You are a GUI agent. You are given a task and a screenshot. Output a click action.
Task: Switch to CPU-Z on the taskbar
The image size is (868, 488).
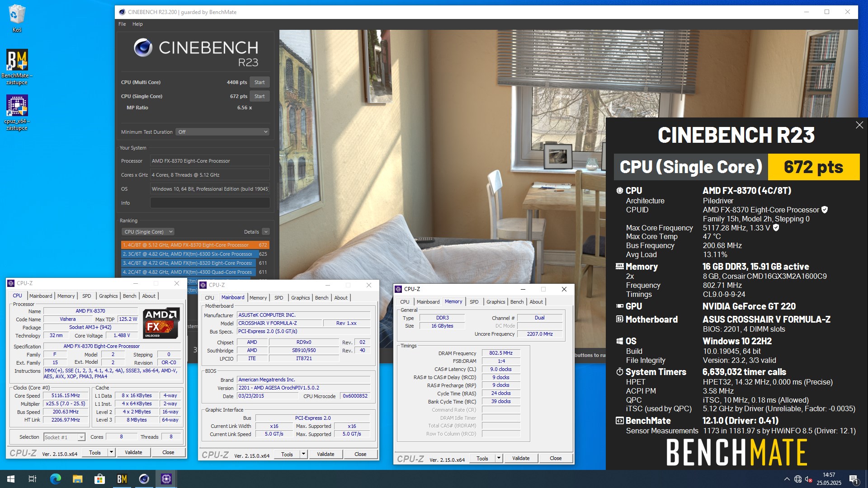click(x=166, y=479)
